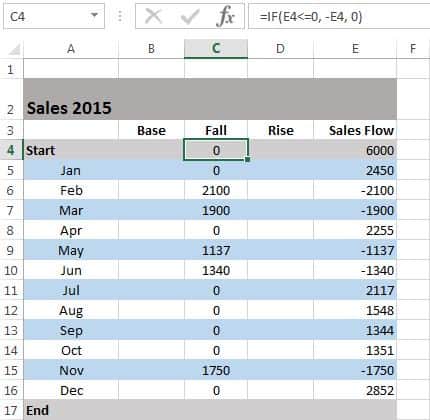Image resolution: width=430 pixels, height=420 pixels.
Task: Click the fill handle of cell C4
Action: 247,160
